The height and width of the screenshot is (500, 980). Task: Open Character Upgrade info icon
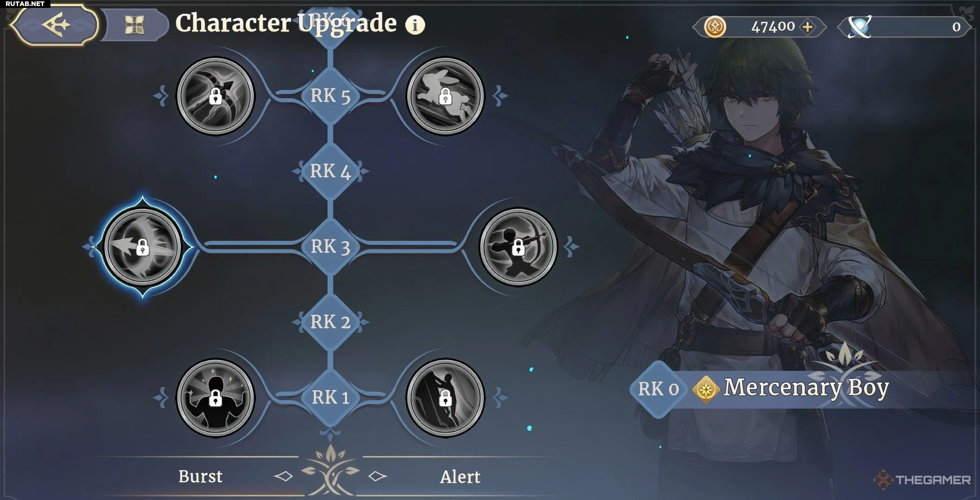[415, 25]
